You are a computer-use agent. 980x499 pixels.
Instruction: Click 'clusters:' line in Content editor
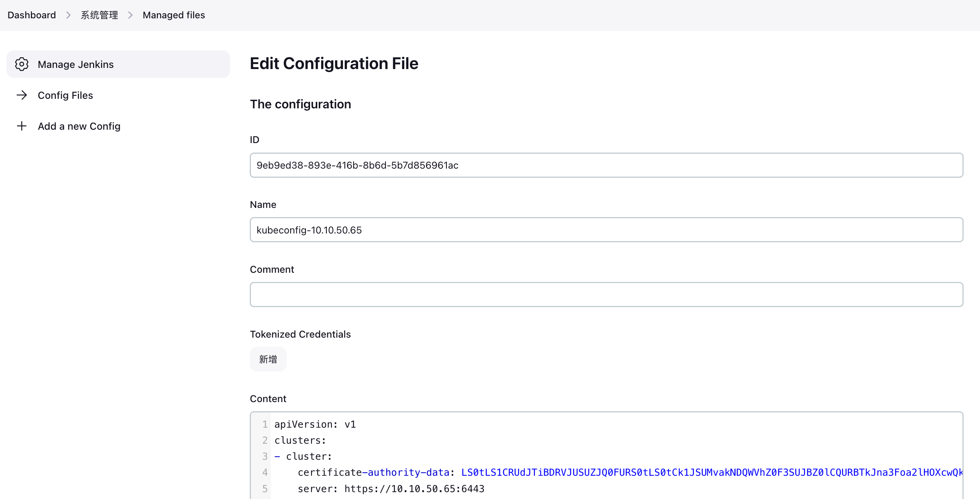coord(300,440)
